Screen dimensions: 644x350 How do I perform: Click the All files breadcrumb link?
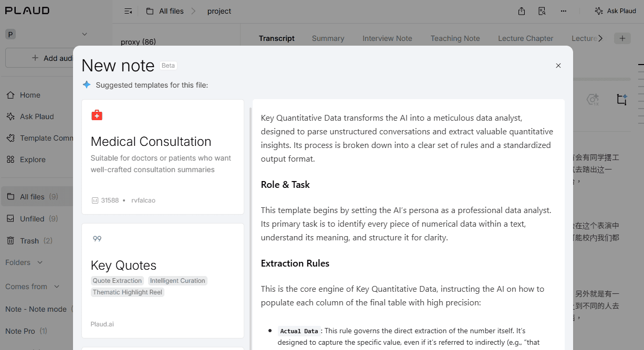pos(171,11)
